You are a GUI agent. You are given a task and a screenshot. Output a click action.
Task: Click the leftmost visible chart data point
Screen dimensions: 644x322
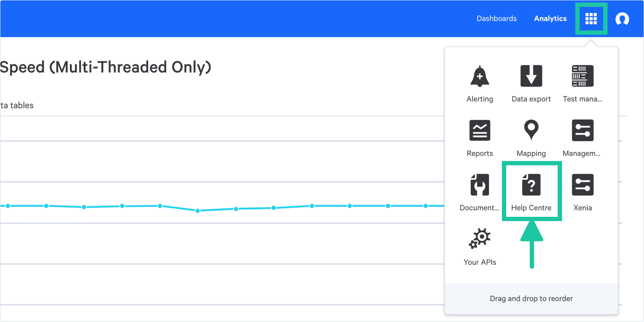8,206
